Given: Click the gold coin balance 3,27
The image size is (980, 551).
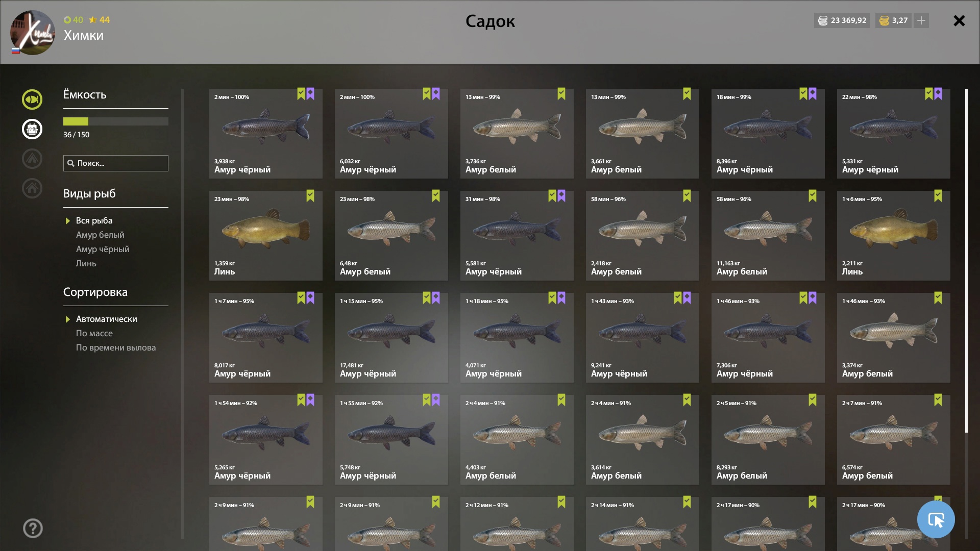Looking at the screenshot, I should (x=894, y=20).
